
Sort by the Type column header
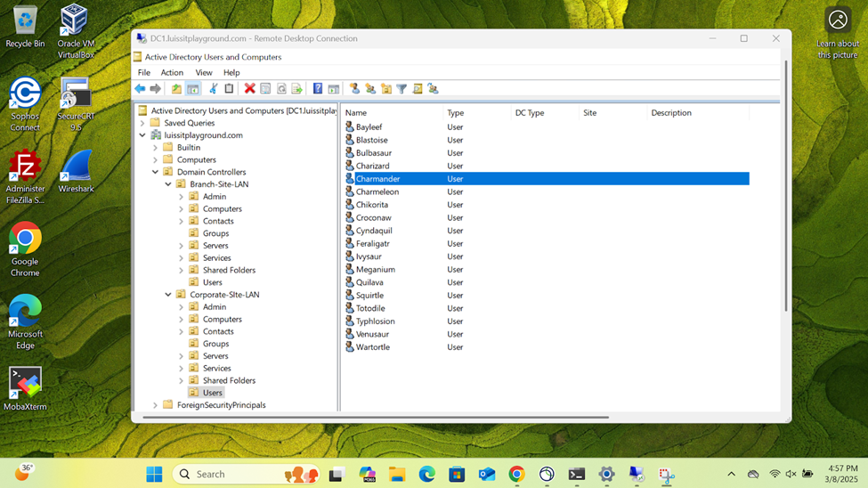[x=477, y=112]
